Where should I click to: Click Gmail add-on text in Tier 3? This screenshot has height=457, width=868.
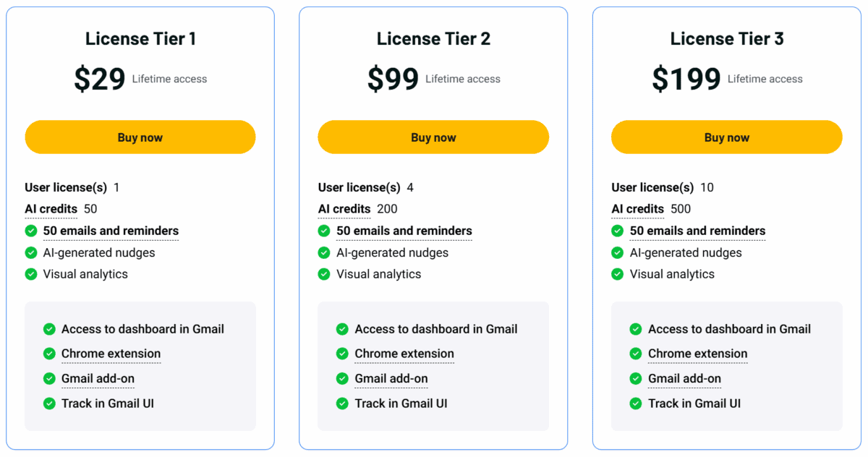tap(684, 378)
